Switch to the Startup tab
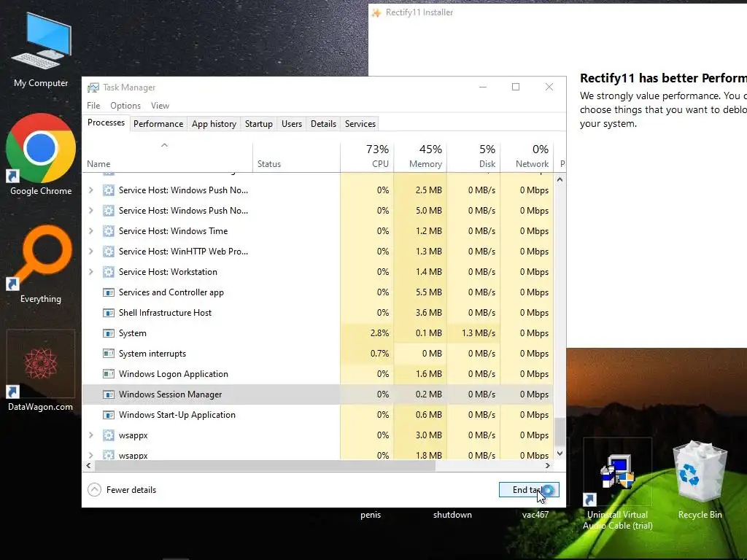 point(259,124)
